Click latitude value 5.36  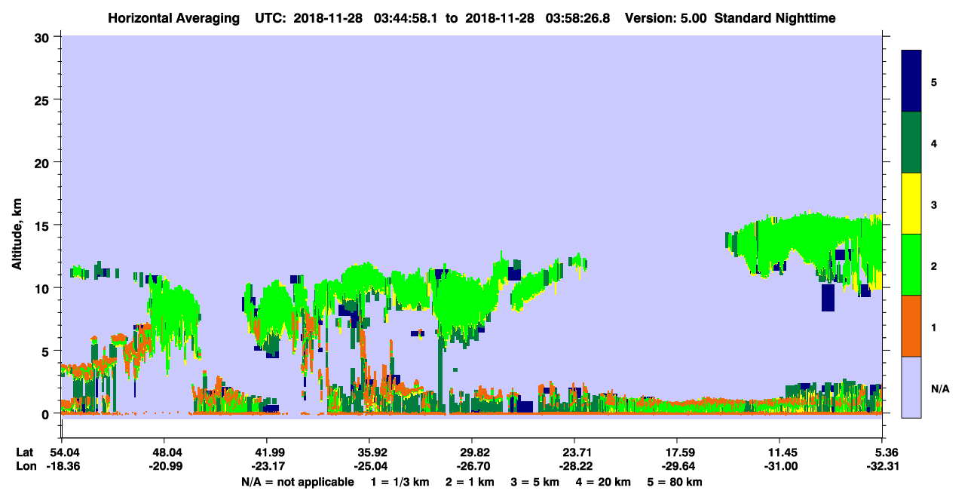883,452
